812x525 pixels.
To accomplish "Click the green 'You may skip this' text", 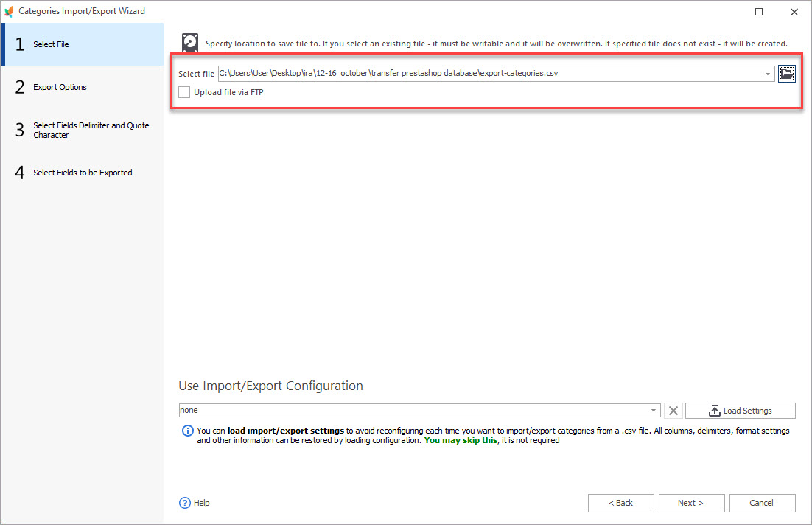I will tap(461, 440).
